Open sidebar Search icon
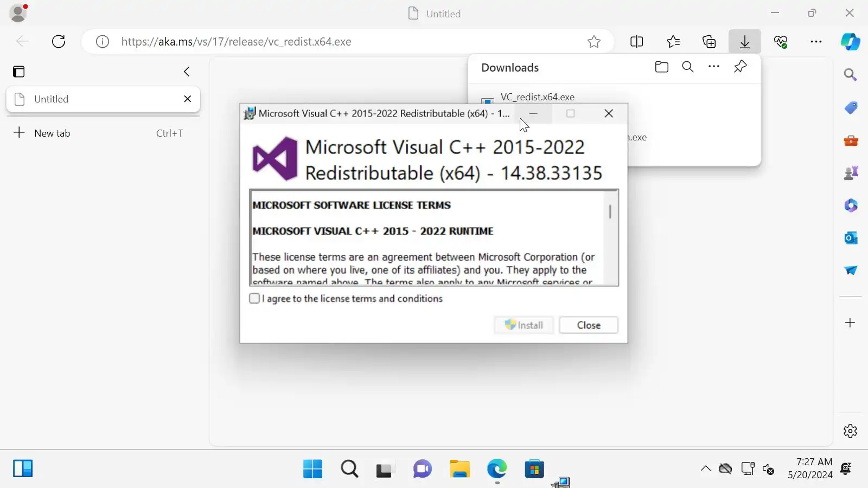868x488 pixels. [x=851, y=75]
